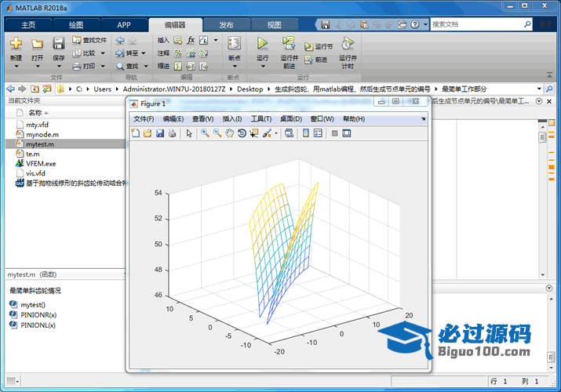Click the Insert Colorbar icon in Figure toolbar
Viewport: 561px width, 392px height.
coord(304,133)
